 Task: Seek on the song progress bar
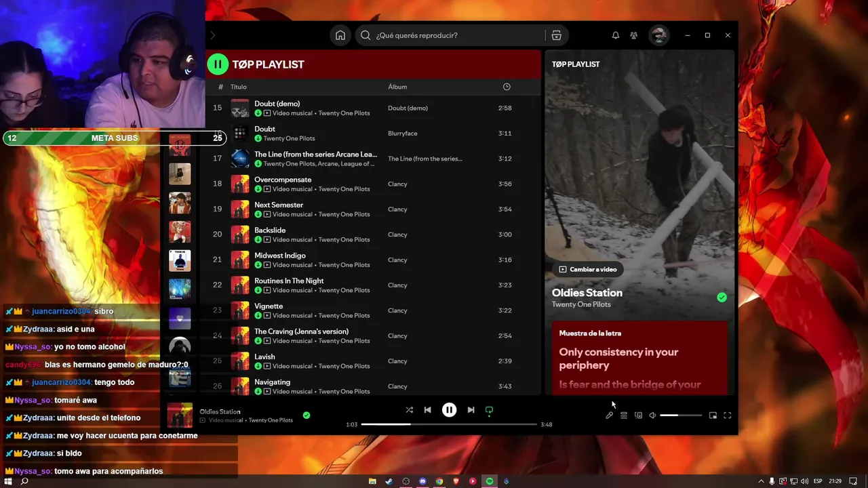tap(449, 424)
